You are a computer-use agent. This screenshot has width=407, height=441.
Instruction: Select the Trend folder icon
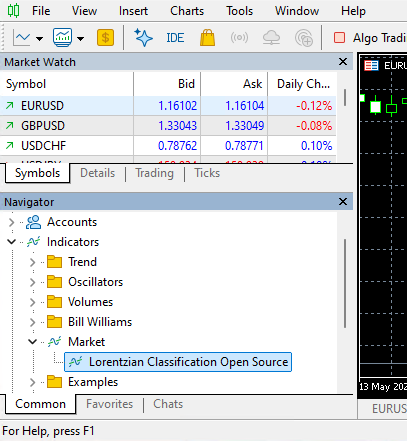click(54, 262)
